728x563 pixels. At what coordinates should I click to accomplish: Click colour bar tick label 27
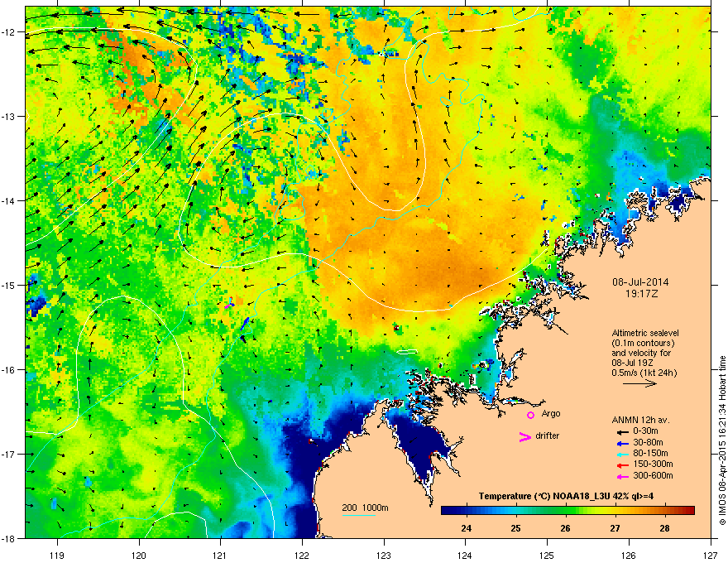pos(615,528)
